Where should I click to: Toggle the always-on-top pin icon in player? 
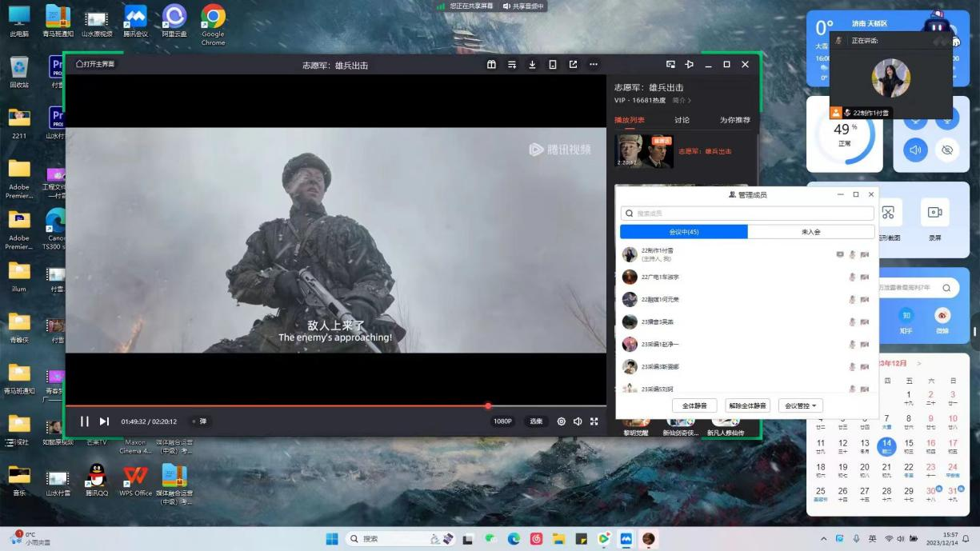690,65
